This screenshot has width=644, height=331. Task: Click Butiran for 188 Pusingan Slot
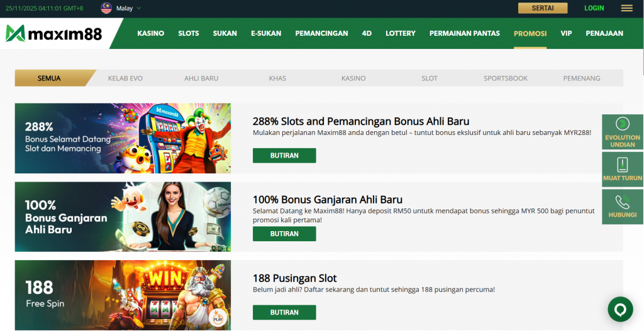284,312
